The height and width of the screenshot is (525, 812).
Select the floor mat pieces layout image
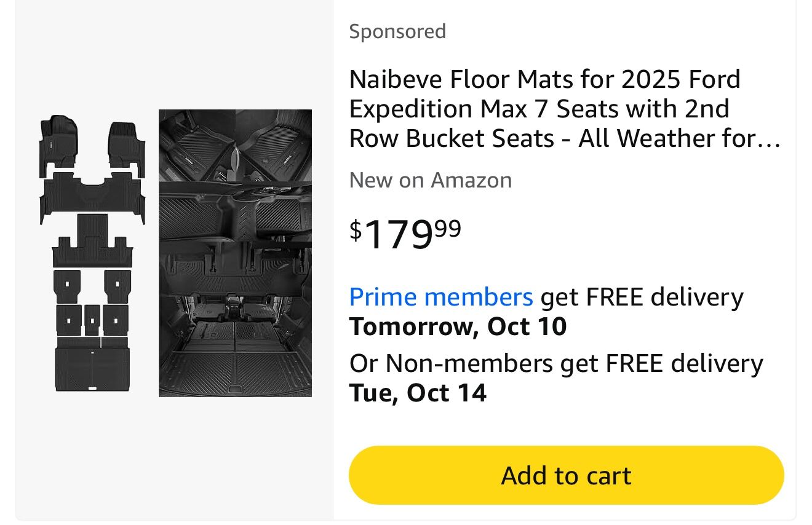click(x=92, y=253)
